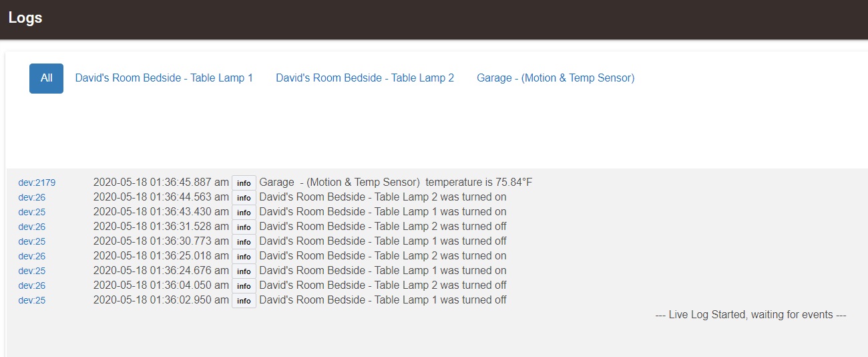Click info badge on 01:36:44.563 entry
Viewport: 868px width, 357px height.
pyautogui.click(x=244, y=198)
